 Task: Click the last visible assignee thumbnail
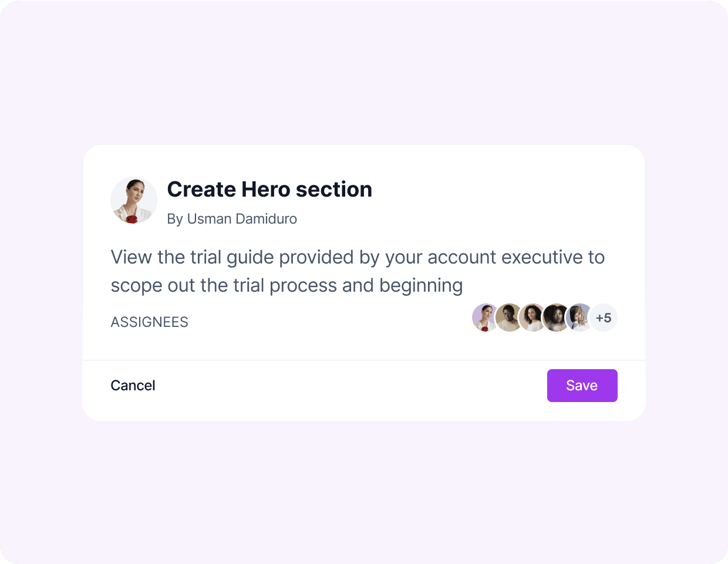click(579, 318)
